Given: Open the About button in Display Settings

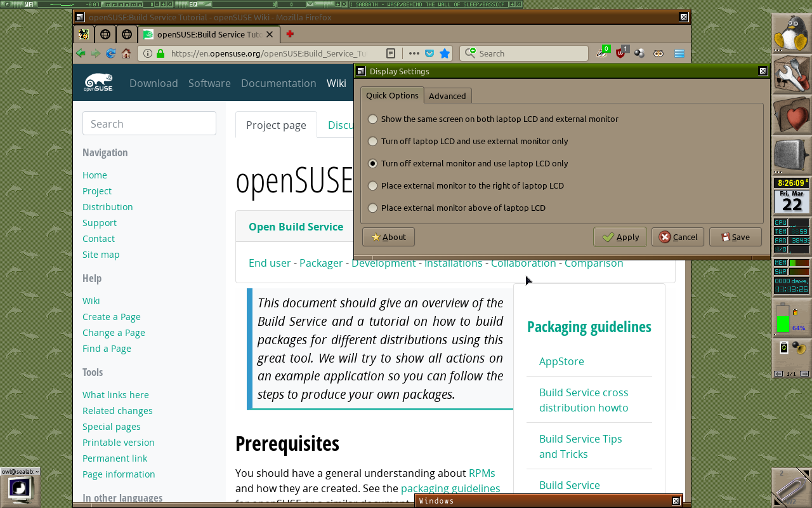Looking at the screenshot, I should click(388, 237).
